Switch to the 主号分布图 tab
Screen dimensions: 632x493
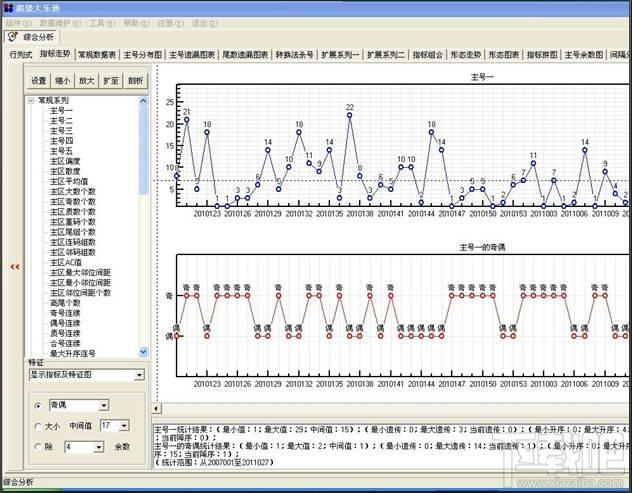tap(143, 54)
